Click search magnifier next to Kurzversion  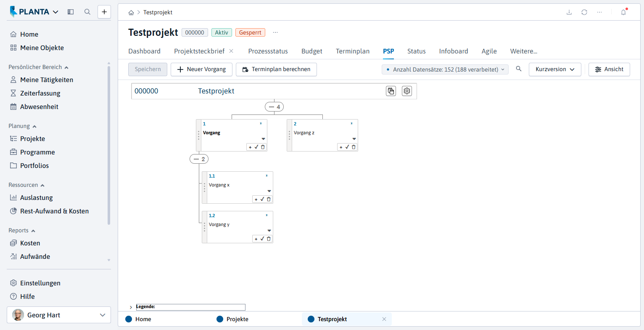[519, 69]
